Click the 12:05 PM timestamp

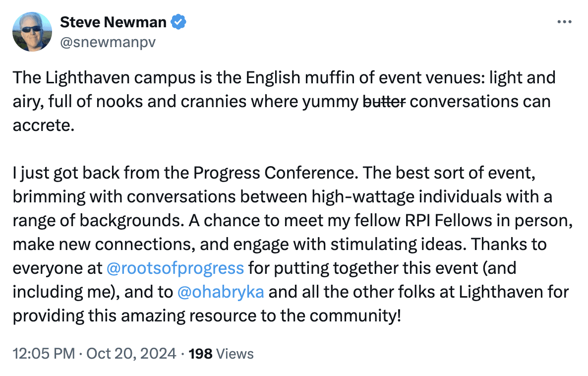pyautogui.click(x=44, y=354)
